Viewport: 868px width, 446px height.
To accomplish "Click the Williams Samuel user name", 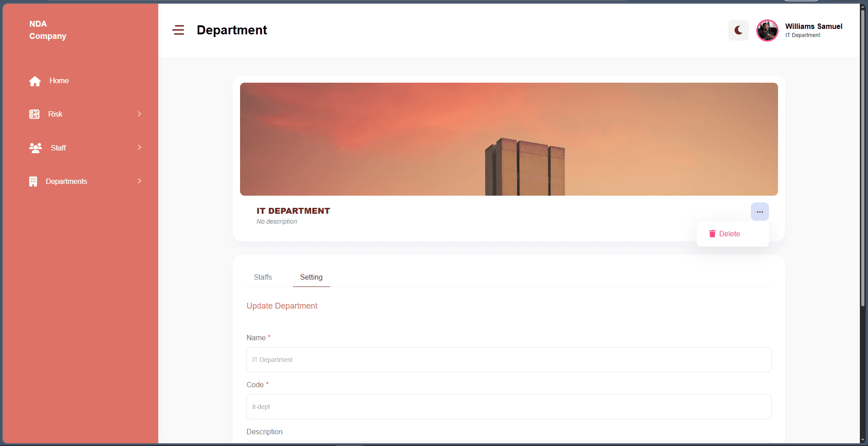I will [x=814, y=26].
